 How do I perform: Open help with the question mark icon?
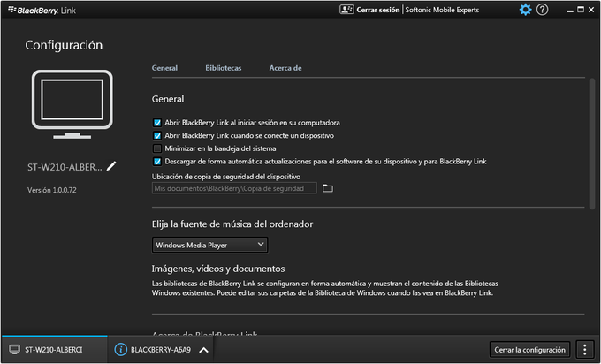click(x=542, y=10)
